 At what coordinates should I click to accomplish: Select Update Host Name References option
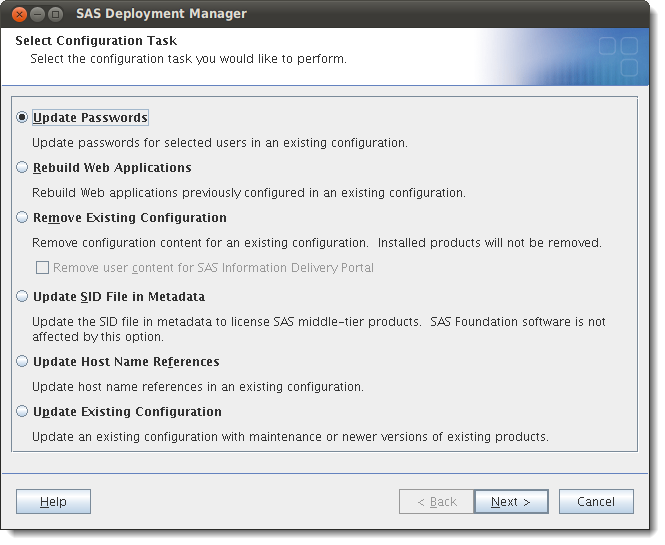[22, 361]
